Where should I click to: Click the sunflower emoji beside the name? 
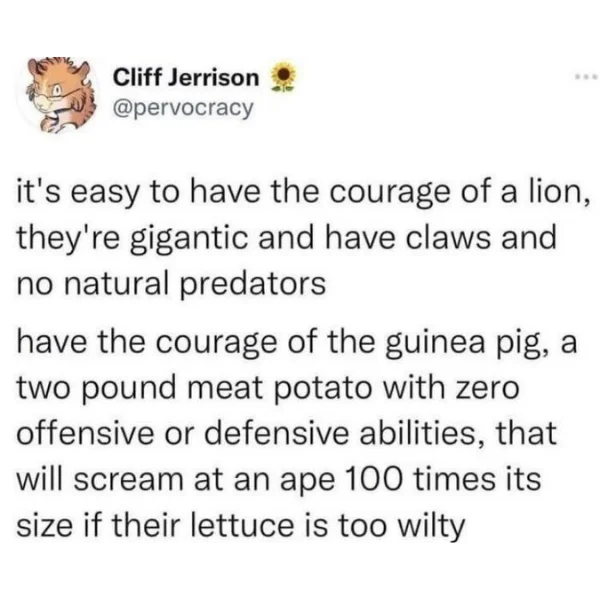(x=283, y=77)
